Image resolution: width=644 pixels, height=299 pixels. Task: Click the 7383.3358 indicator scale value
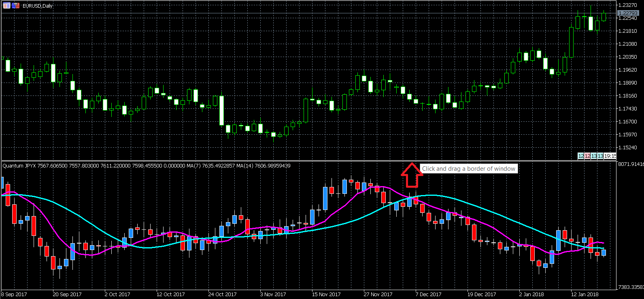point(631,287)
